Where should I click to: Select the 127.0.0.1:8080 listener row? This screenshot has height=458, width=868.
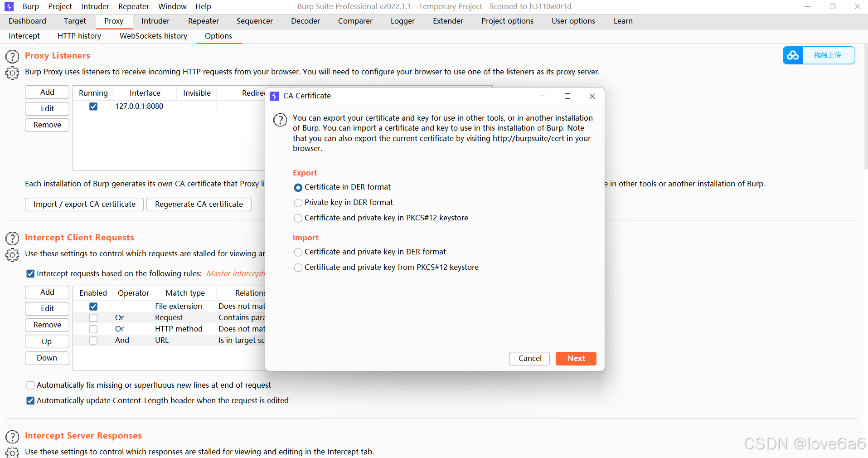[x=169, y=107]
